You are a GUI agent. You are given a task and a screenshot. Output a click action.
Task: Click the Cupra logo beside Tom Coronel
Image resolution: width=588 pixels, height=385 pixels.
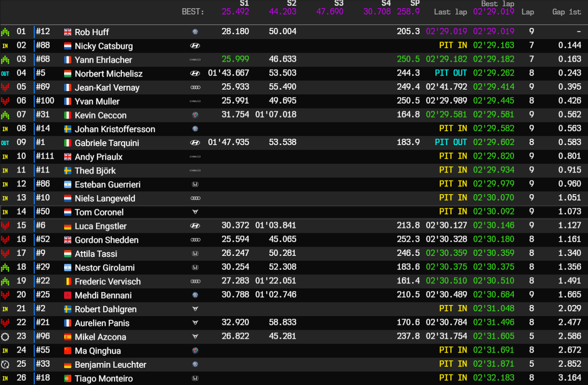[x=195, y=212]
